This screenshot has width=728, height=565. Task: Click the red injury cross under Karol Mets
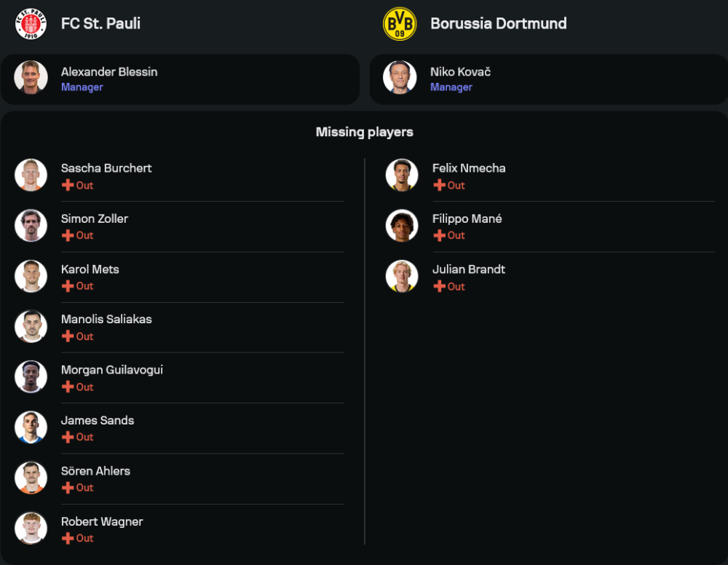(68, 286)
